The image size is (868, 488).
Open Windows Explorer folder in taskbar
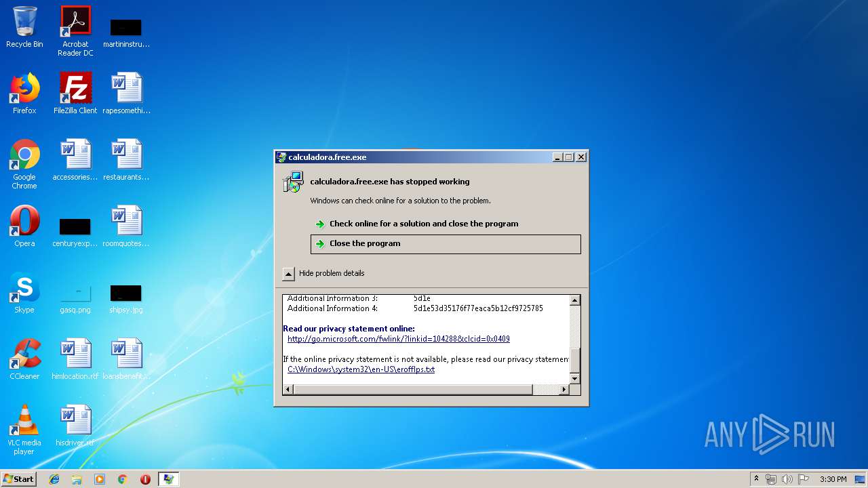(x=77, y=479)
